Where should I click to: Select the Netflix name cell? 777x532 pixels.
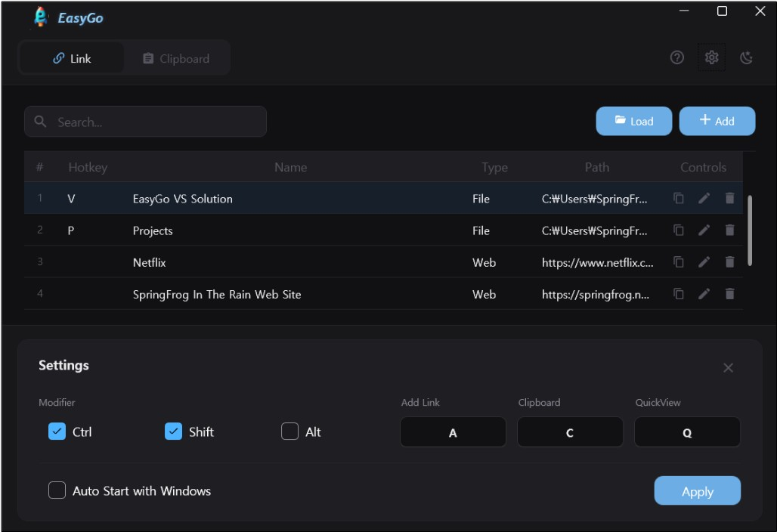tap(149, 262)
